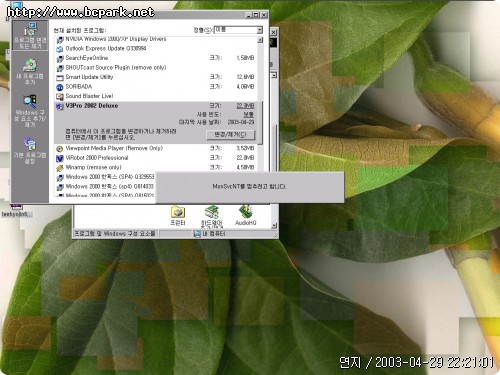Click Smart Update Utility icon
Viewport: 500px width, 375px height.
click(x=60, y=78)
